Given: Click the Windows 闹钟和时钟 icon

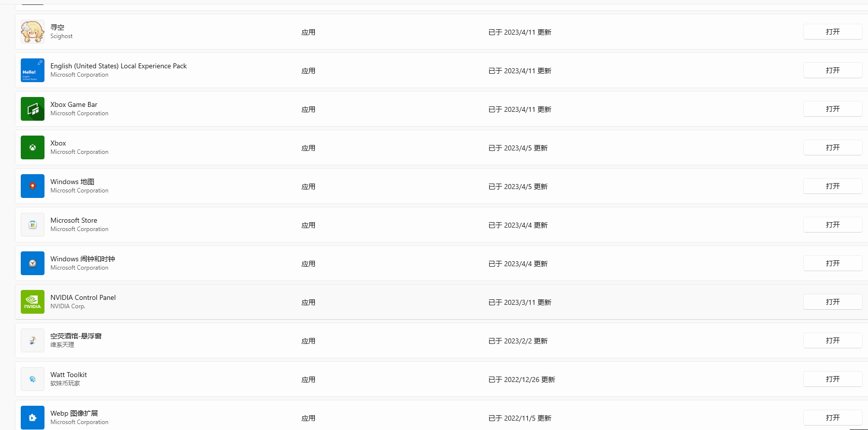Looking at the screenshot, I should 32,263.
